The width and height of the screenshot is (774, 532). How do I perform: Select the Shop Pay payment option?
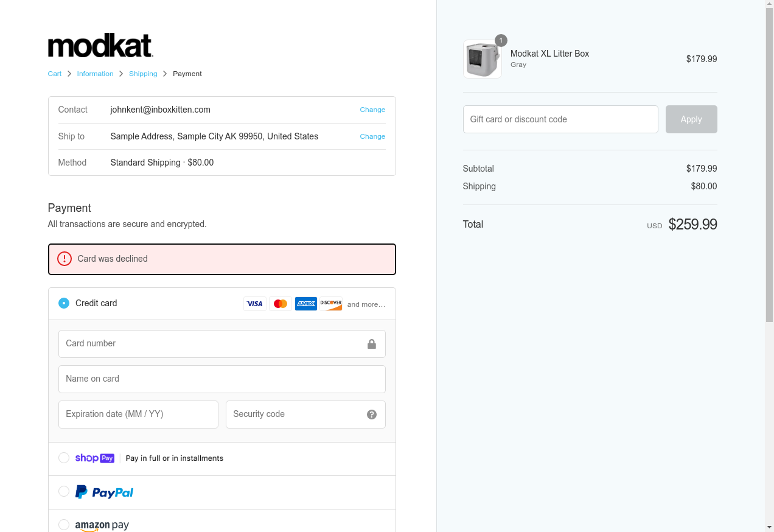point(64,458)
